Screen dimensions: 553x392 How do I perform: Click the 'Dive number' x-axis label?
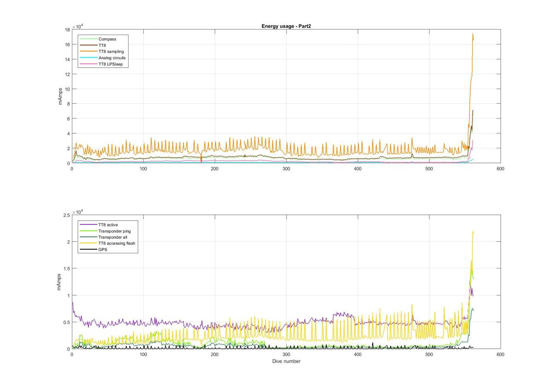coord(286,362)
